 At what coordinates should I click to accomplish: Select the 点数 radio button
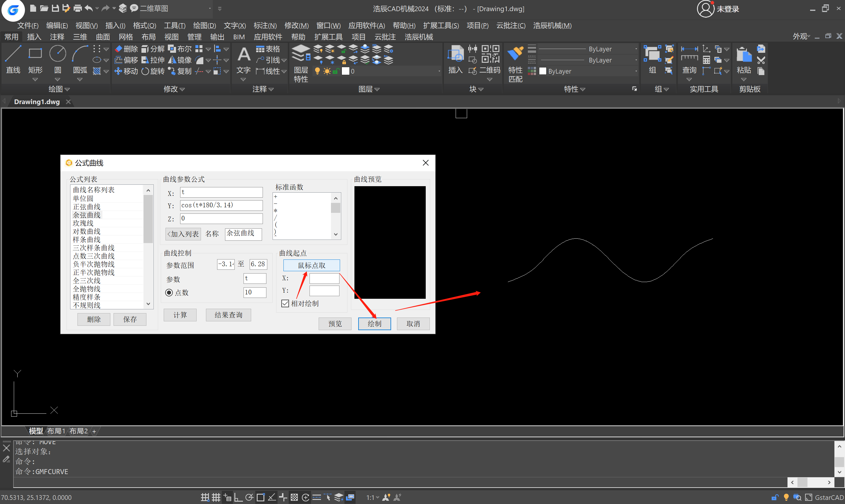pyautogui.click(x=169, y=292)
